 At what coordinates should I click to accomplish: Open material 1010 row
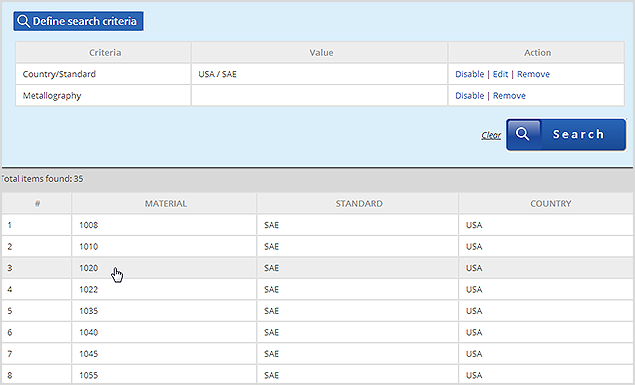click(318, 246)
